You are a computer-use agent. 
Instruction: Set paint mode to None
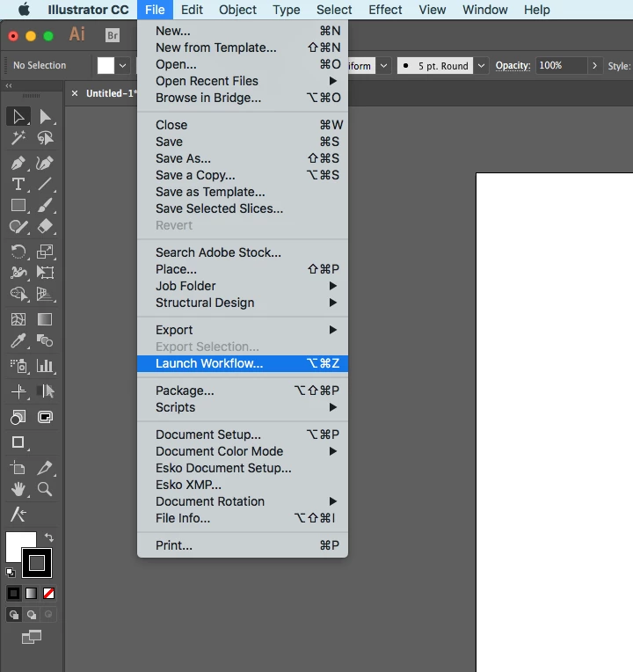coord(49,593)
